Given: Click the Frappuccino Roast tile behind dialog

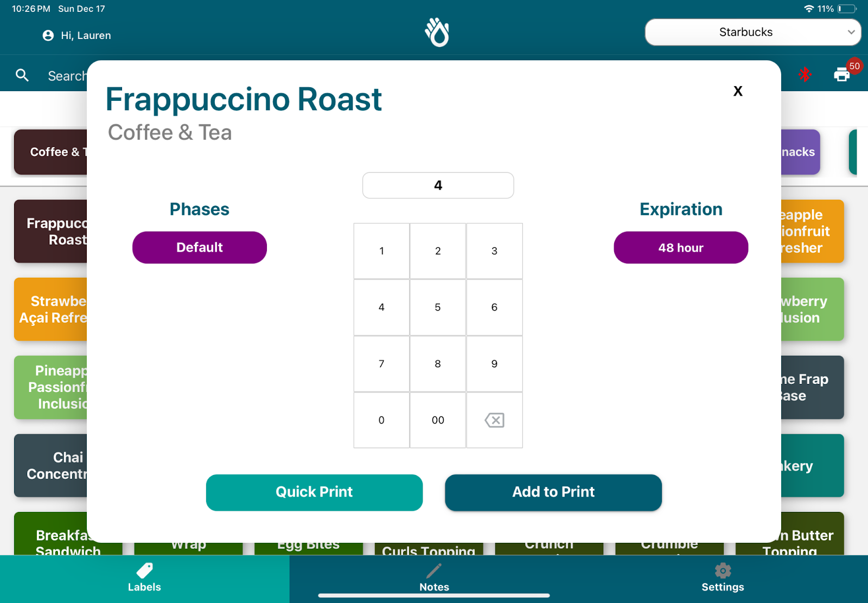Looking at the screenshot, I should tap(50, 232).
